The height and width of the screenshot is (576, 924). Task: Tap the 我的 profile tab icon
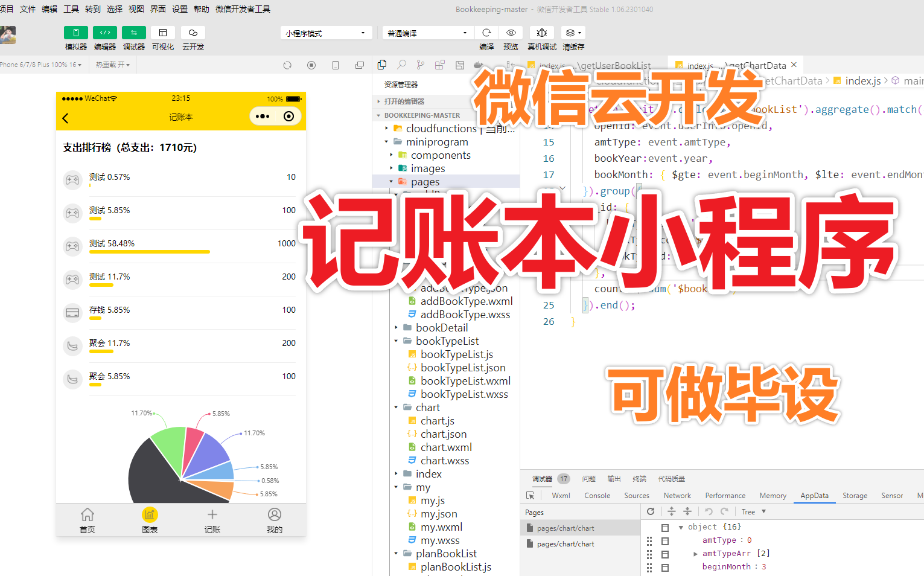tap(275, 514)
